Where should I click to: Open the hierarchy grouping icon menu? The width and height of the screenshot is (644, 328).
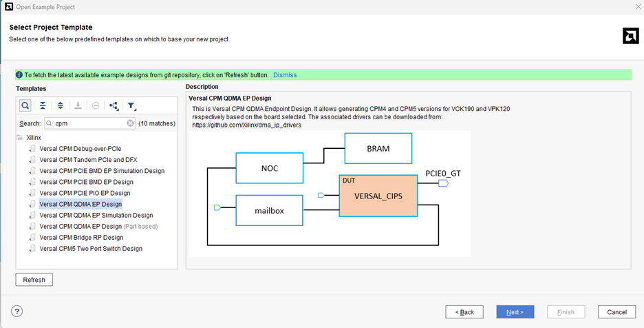coord(114,105)
